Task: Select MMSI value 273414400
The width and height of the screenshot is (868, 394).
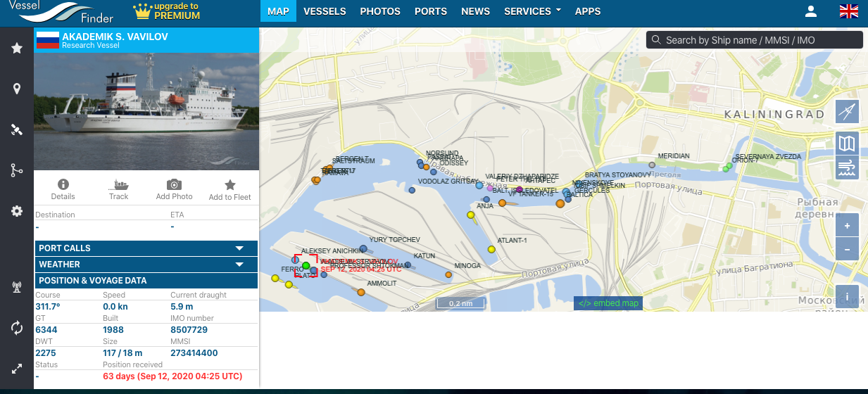Action: 194,352
